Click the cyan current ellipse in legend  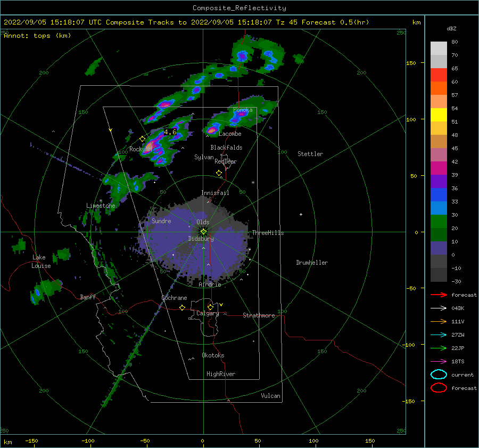click(x=439, y=374)
